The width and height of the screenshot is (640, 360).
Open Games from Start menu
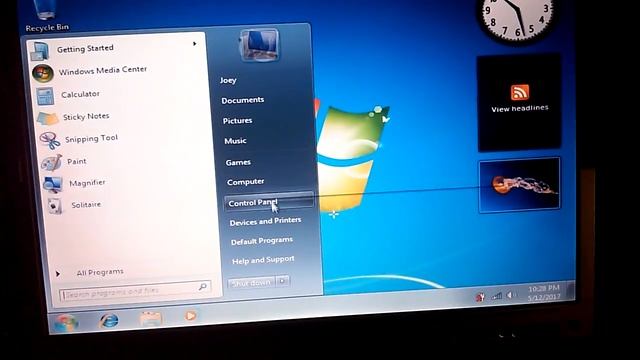tap(238, 162)
